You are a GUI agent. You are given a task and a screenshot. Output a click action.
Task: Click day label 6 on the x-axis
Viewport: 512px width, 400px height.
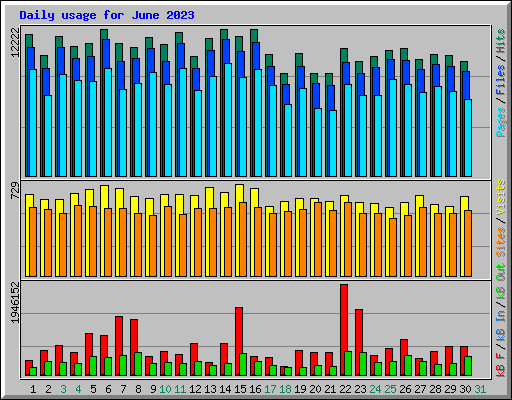[108, 389]
